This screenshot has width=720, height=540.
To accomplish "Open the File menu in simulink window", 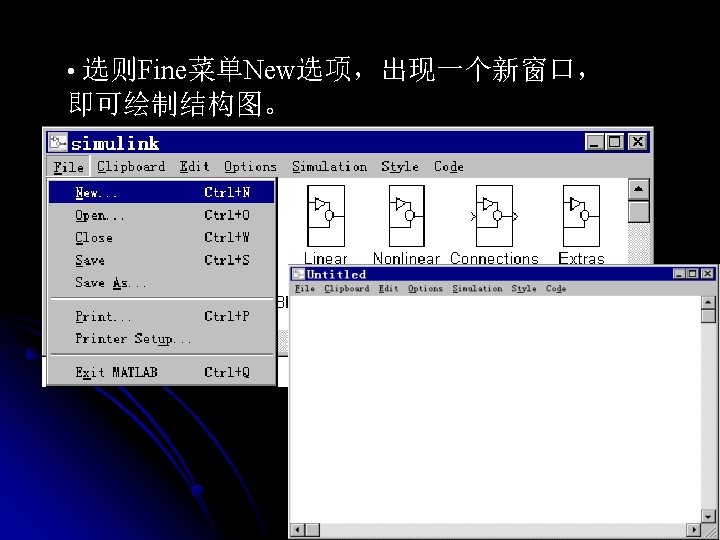I will (x=69, y=167).
